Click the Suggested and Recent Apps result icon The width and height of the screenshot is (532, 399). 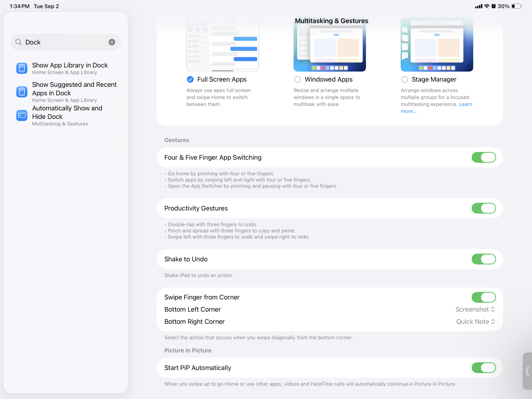[x=22, y=92]
